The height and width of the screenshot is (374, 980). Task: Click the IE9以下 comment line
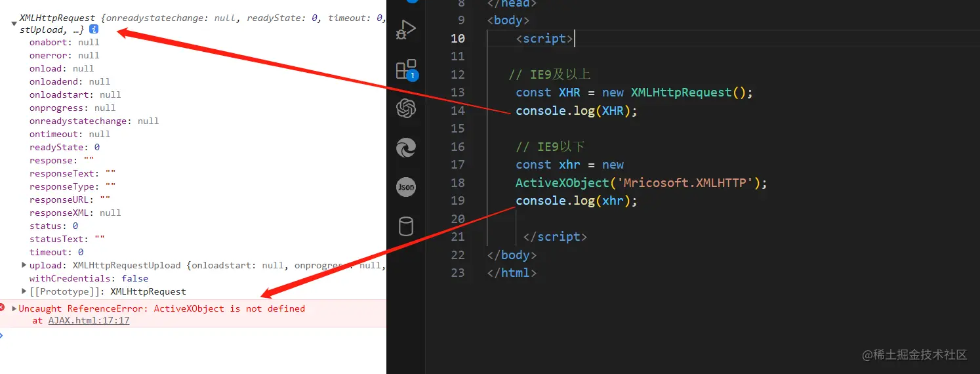[550, 146]
